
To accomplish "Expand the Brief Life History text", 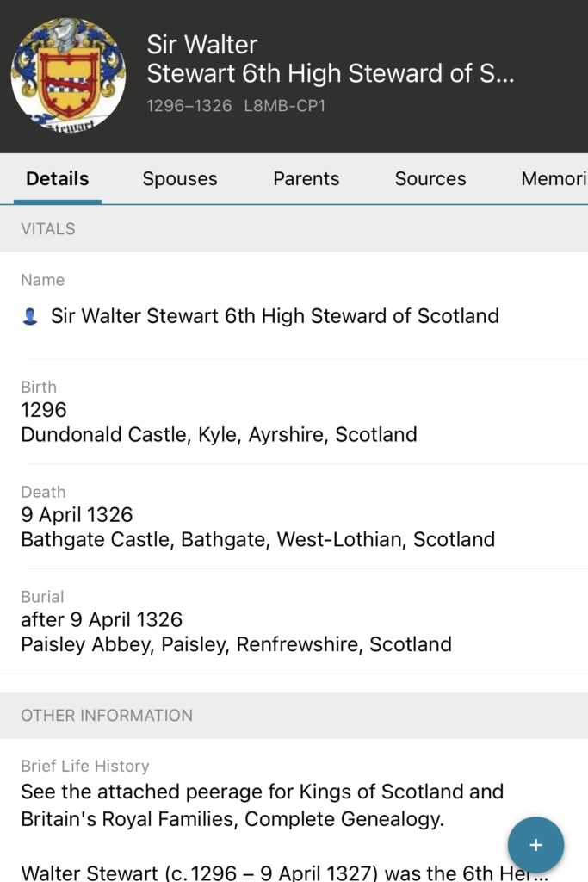I will (x=262, y=805).
